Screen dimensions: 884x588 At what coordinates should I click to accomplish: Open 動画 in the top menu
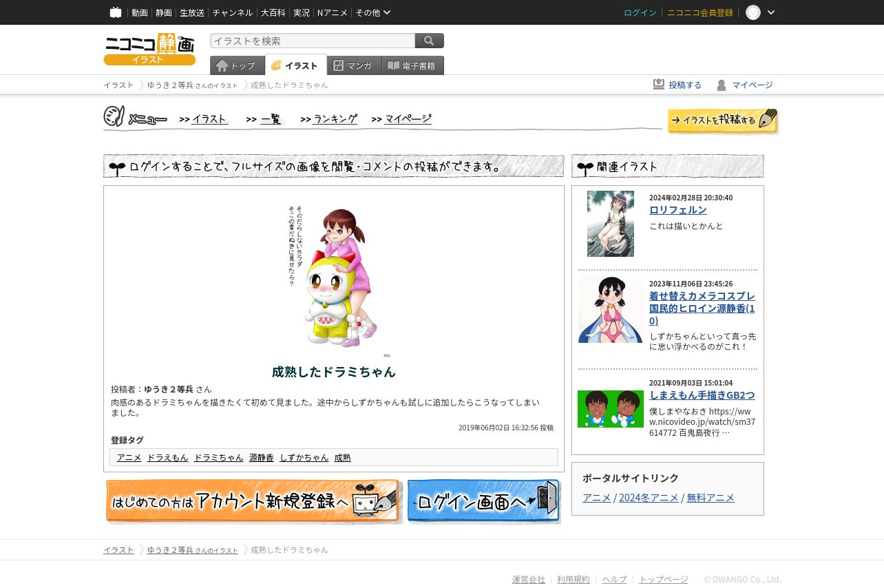click(x=140, y=12)
